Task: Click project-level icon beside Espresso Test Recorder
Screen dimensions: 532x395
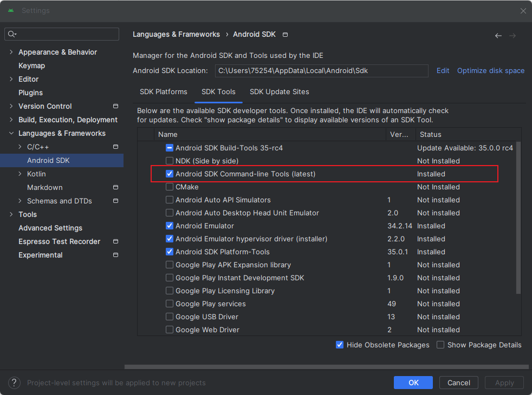Action: pyautogui.click(x=115, y=241)
